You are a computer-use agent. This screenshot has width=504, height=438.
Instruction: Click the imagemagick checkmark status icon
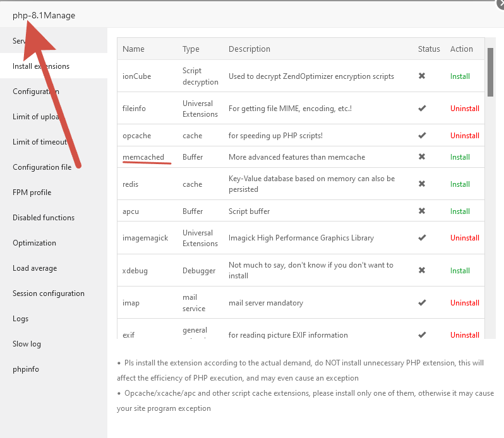tap(422, 238)
